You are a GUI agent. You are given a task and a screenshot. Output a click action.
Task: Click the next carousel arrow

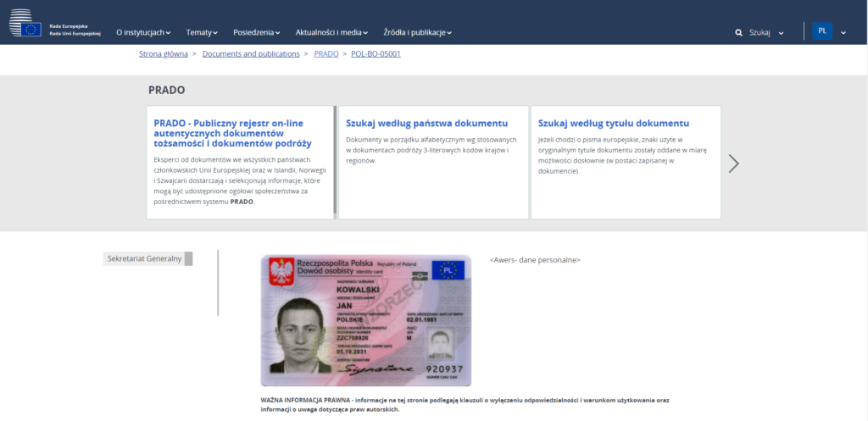coord(733,163)
